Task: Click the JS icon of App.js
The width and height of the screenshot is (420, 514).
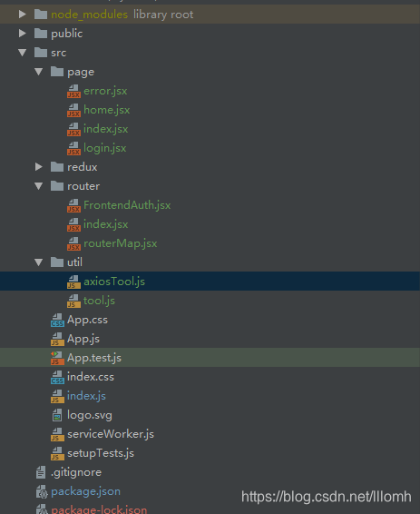Action: [x=57, y=339]
